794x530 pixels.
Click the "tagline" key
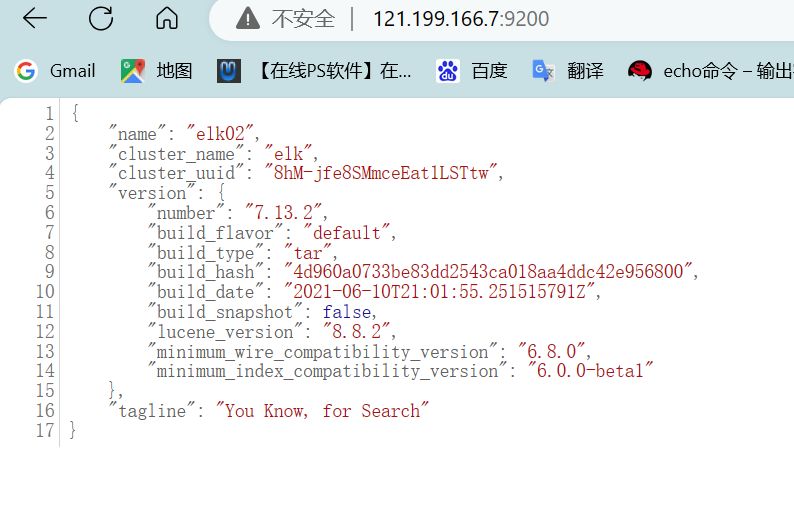click(x=152, y=411)
